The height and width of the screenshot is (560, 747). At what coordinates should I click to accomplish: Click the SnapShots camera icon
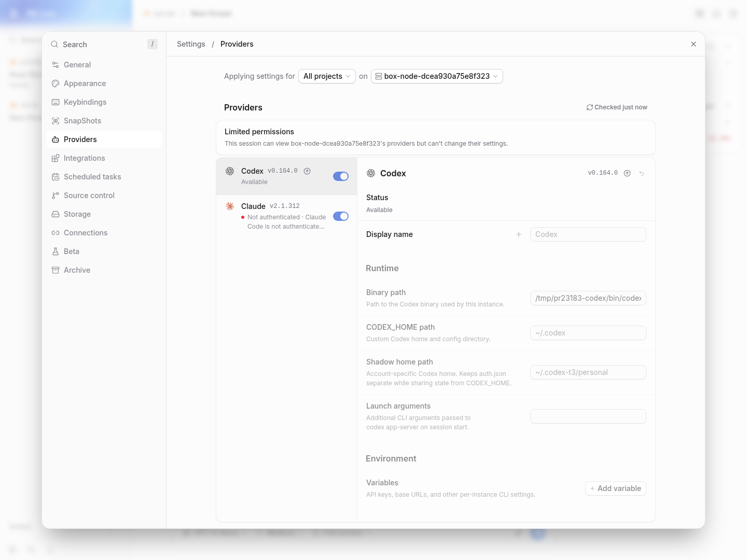click(56, 121)
